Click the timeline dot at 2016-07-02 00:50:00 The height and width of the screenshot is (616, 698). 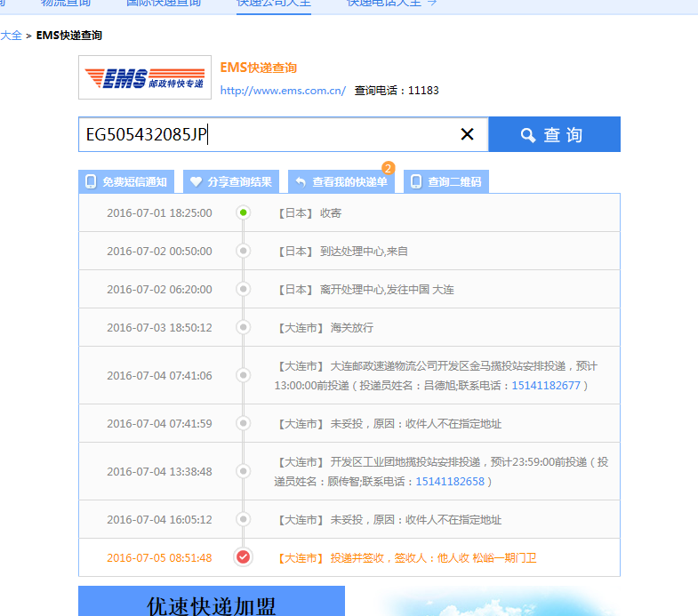(243, 251)
